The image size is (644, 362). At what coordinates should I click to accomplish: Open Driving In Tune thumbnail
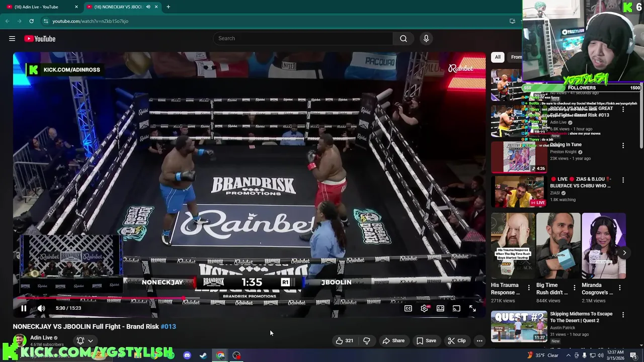(519, 157)
